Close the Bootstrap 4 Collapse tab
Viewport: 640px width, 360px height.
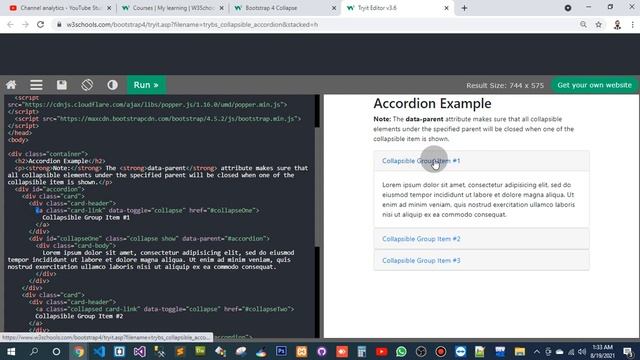[334, 8]
